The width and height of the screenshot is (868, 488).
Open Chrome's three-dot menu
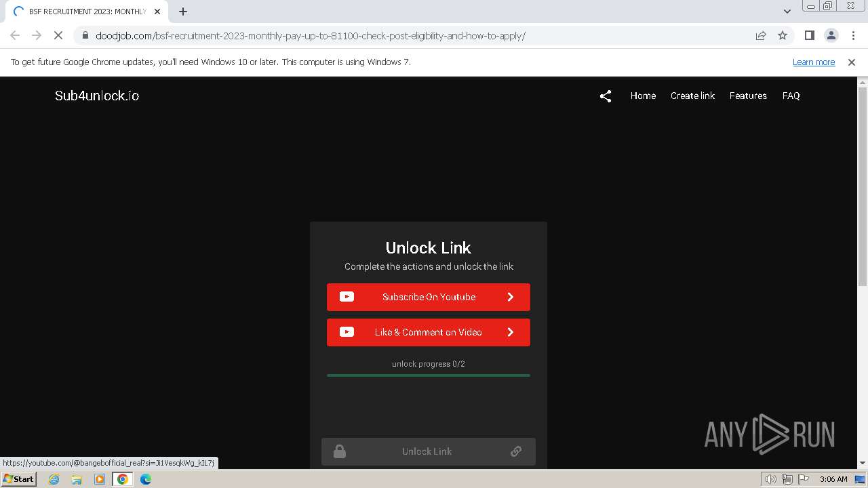pyautogui.click(x=853, y=35)
